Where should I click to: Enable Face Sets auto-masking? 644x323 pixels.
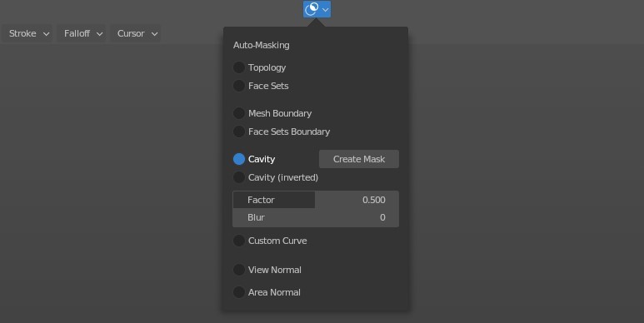point(238,86)
